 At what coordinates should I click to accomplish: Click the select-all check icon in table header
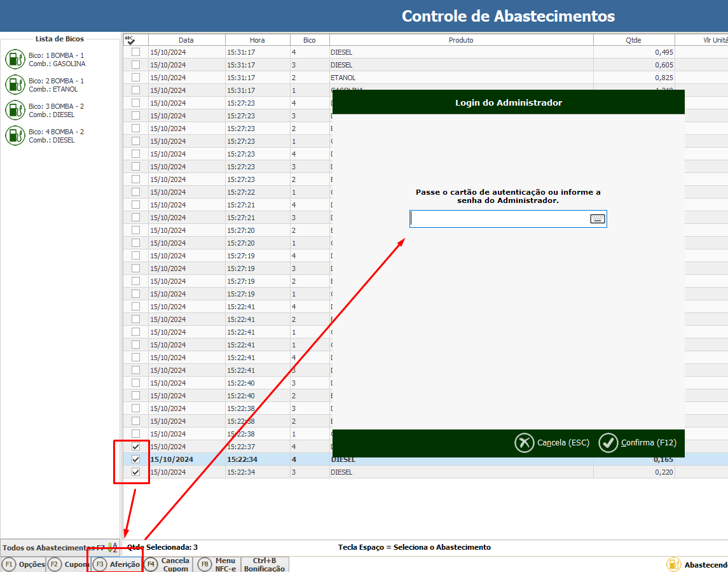click(x=130, y=40)
